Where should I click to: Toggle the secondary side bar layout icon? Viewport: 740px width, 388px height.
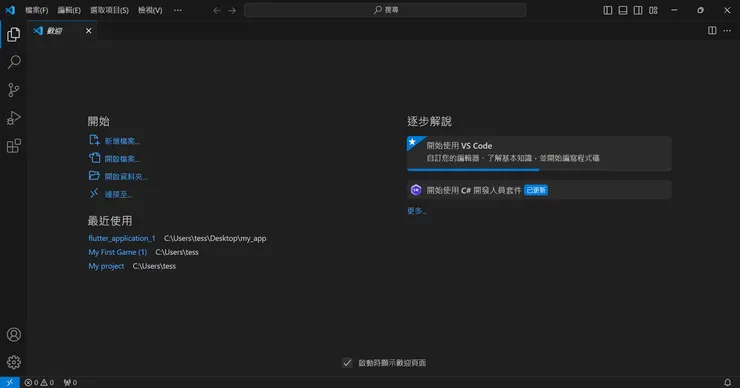[638, 10]
